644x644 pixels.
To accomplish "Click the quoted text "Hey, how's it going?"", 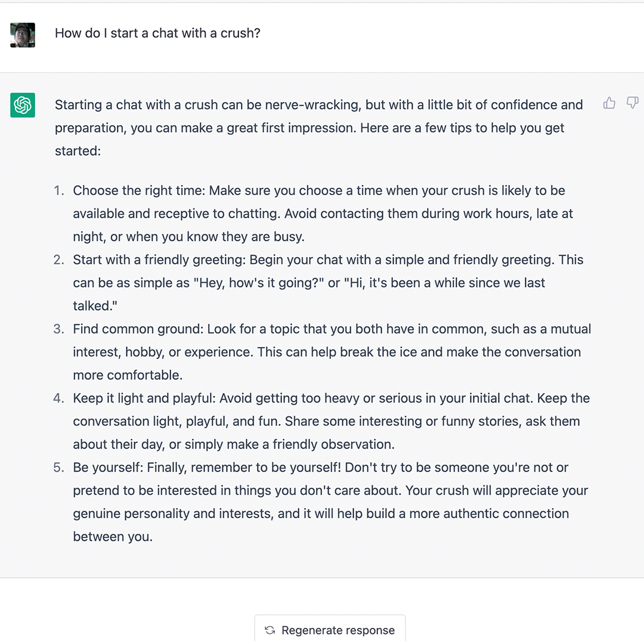I will tap(259, 283).
